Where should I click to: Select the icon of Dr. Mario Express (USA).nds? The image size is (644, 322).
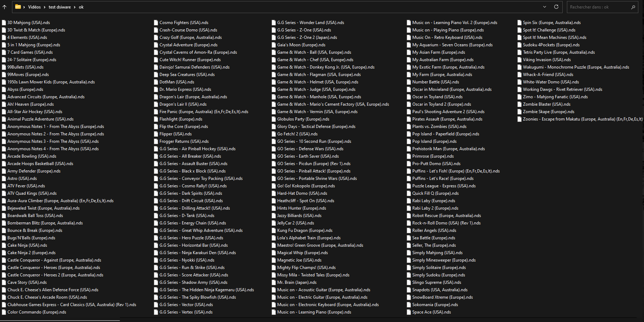(156, 89)
